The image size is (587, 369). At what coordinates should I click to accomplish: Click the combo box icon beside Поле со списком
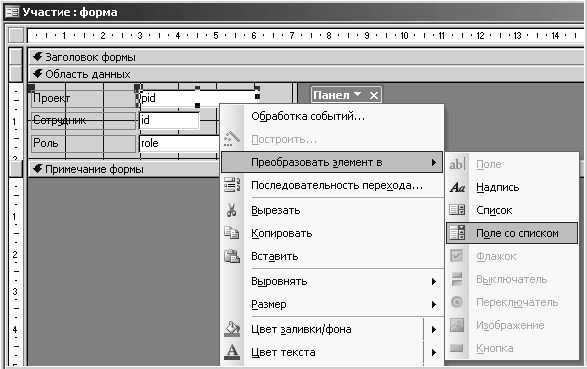point(457,233)
